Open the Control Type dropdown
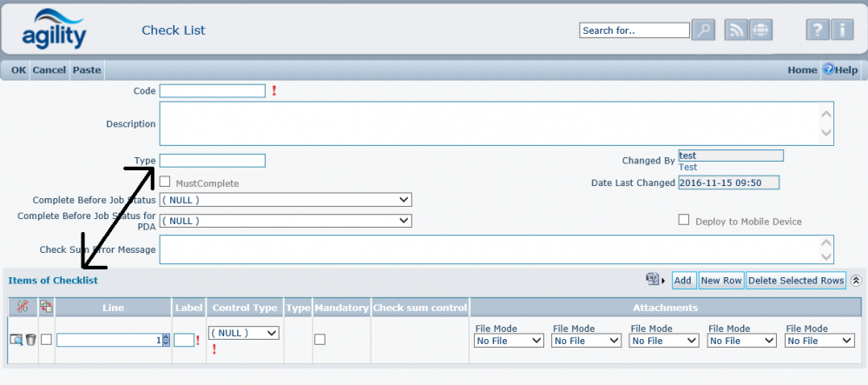 pos(244,333)
